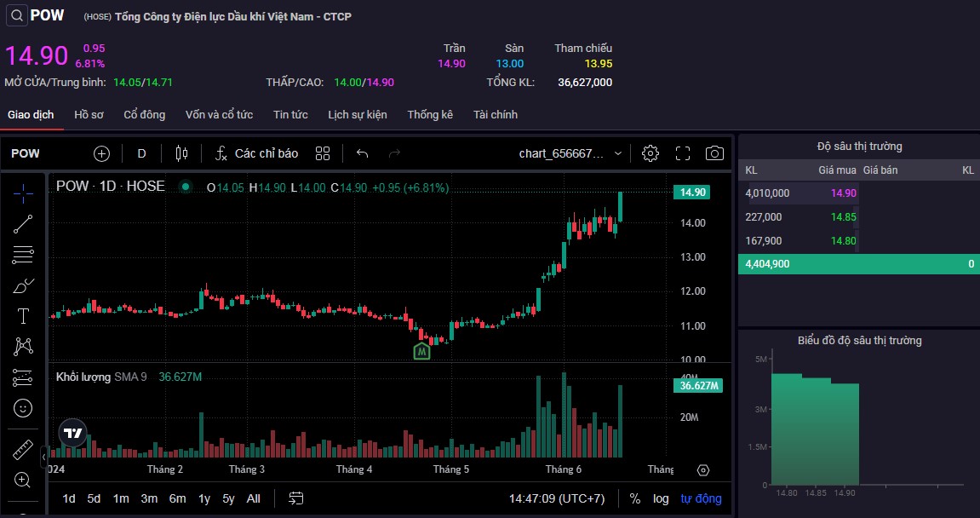Open the chart layout name dropdown
The width and height of the screenshot is (980, 518).
(570, 153)
